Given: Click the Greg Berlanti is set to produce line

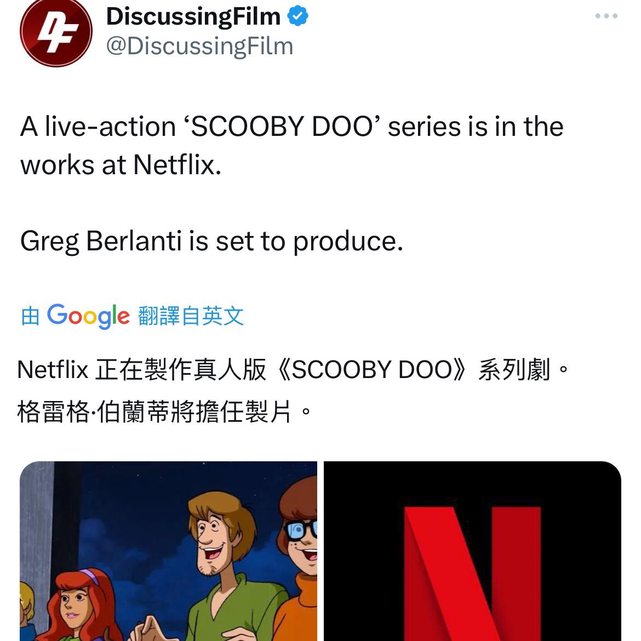Looking at the screenshot, I should pos(212,241).
